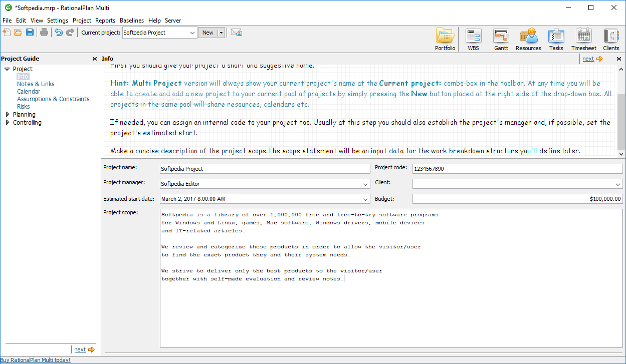The image size is (626, 364).
Task: Select Info in the Project Guide tree
Action: (23, 77)
